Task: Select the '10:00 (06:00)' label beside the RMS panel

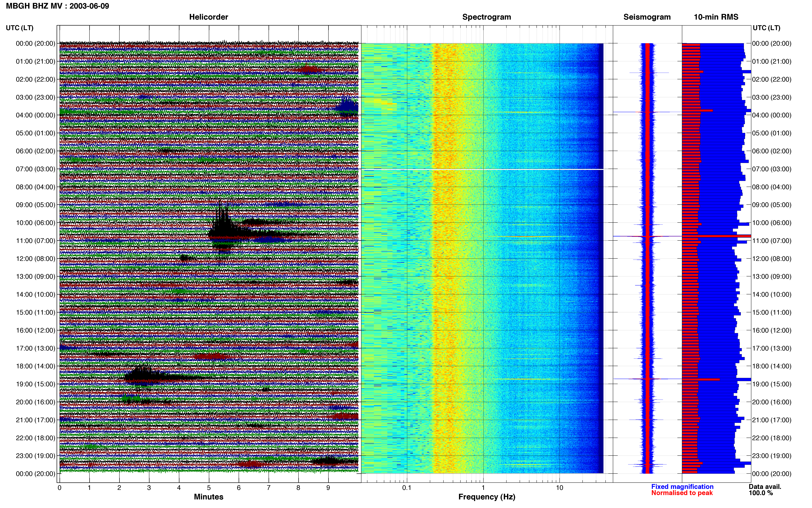Action: click(x=772, y=223)
